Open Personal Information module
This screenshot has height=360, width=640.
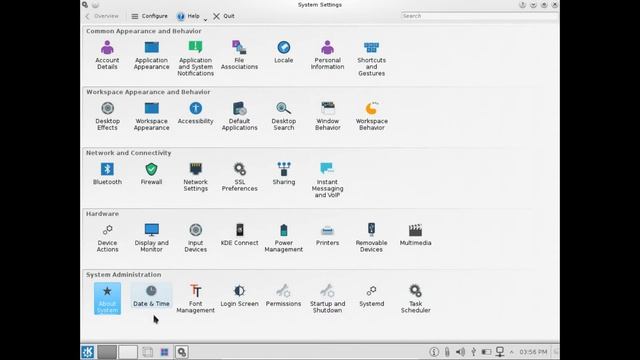327,55
